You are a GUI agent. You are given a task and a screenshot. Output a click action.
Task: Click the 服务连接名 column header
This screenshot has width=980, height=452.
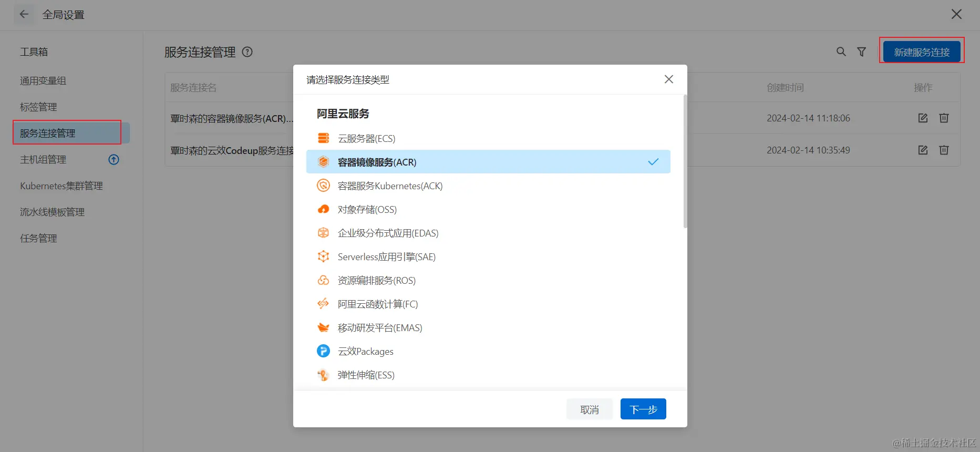pos(193,87)
